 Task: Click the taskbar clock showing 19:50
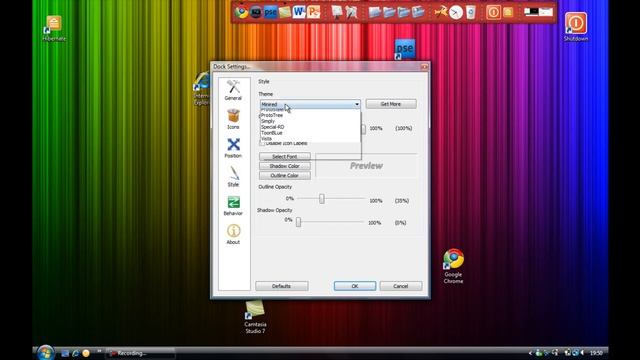596,353
